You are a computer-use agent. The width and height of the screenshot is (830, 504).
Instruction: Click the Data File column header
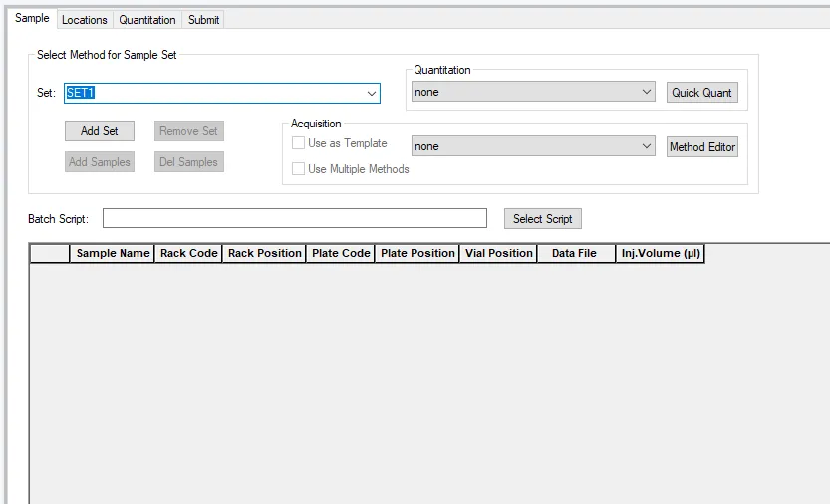tap(576, 254)
